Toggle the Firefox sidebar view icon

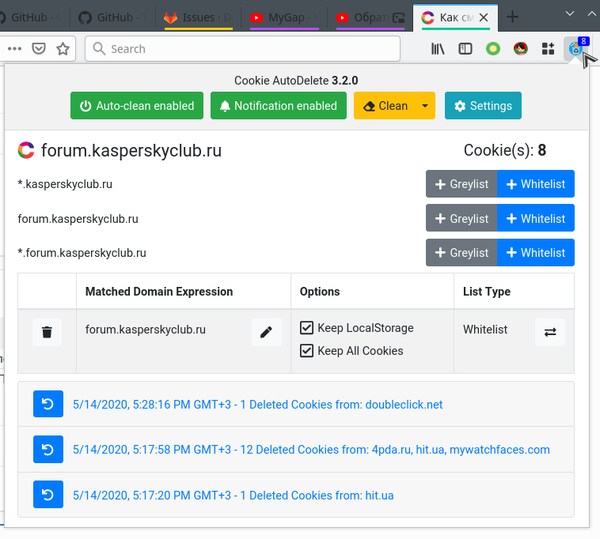pos(465,48)
